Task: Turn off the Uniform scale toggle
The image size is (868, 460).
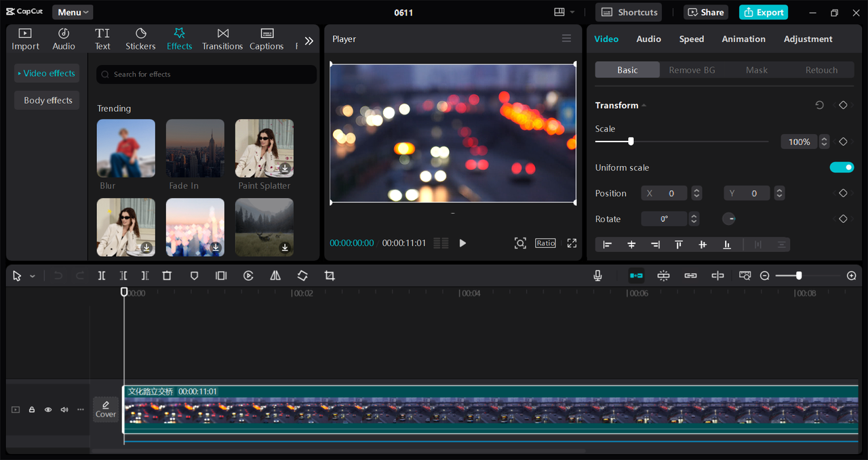Action: click(842, 167)
